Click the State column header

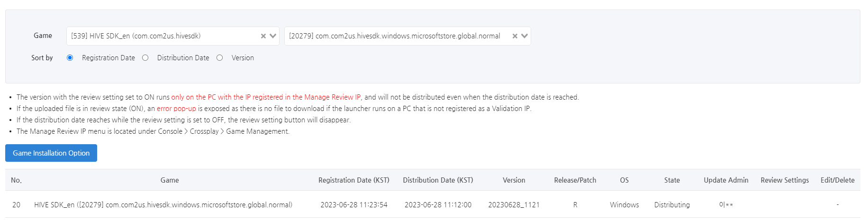pyautogui.click(x=672, y=180)
